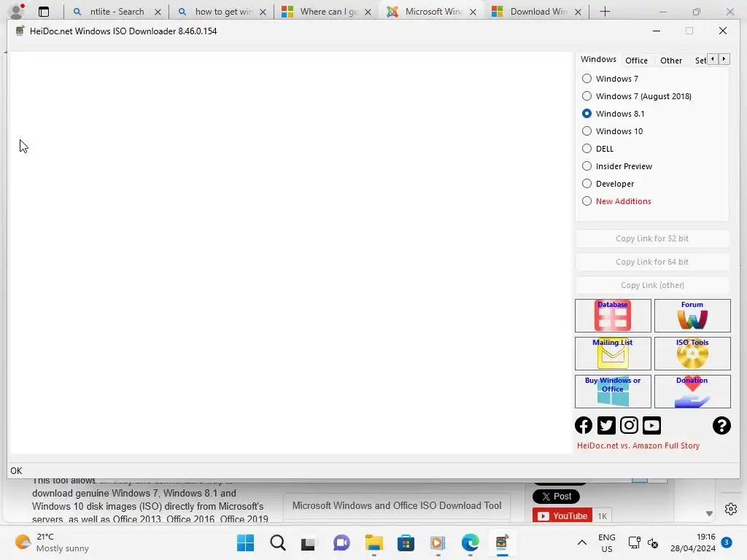
Task: Open the Mailing List tile
Action: (613, 354)
